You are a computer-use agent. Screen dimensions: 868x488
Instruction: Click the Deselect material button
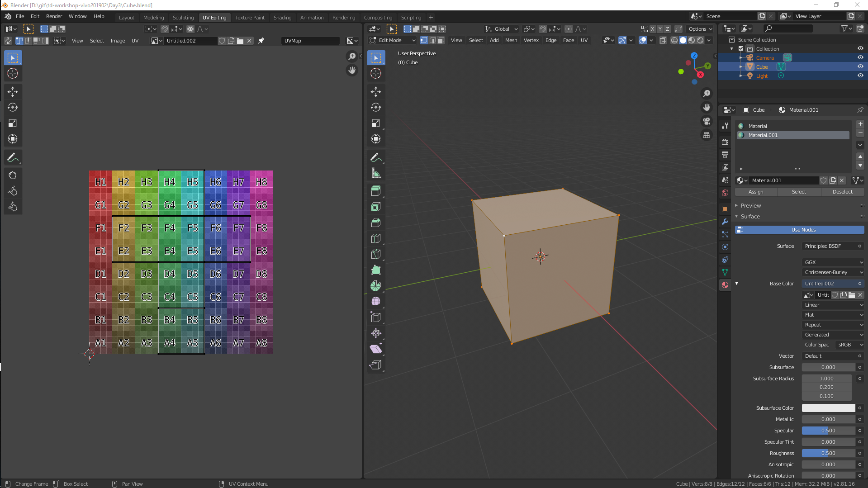click(842, 192)
